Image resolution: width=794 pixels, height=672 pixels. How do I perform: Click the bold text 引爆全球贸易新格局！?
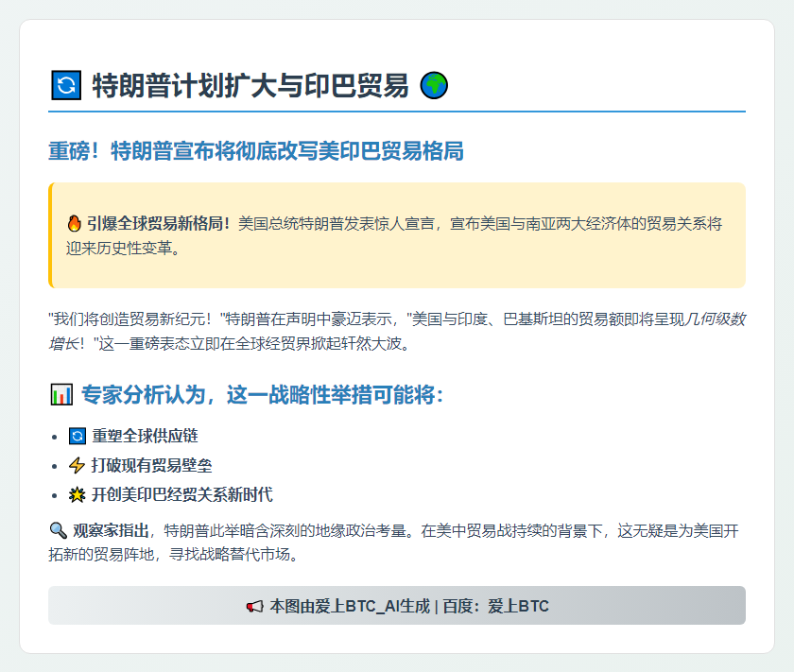point(159,223)
